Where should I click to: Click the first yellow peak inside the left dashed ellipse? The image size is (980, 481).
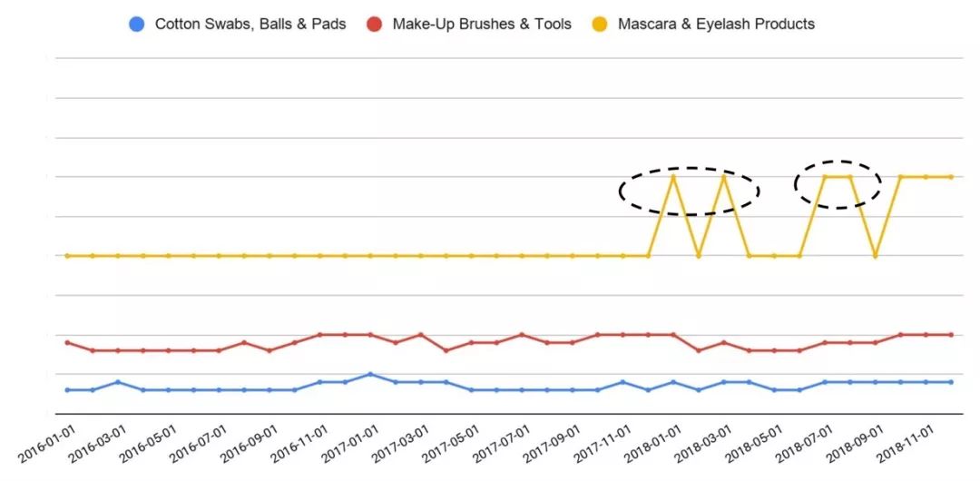click(x=673, y=177)
